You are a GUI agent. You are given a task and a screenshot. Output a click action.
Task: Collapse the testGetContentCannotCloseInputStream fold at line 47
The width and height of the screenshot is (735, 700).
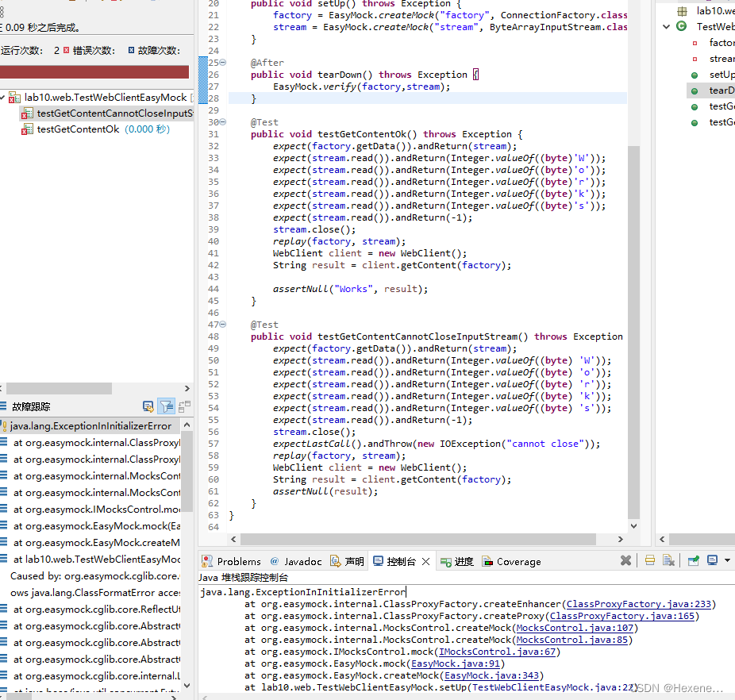(223, 325)
